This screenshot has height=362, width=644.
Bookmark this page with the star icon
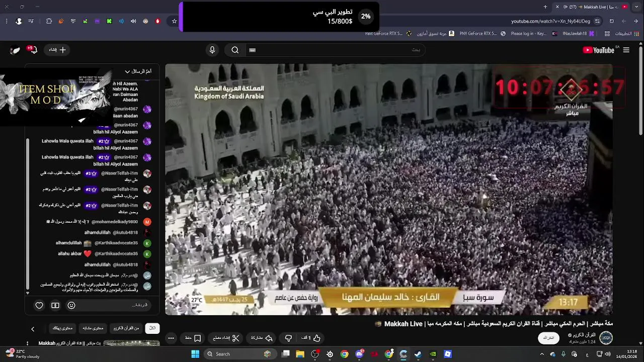(x=175, y=21)
